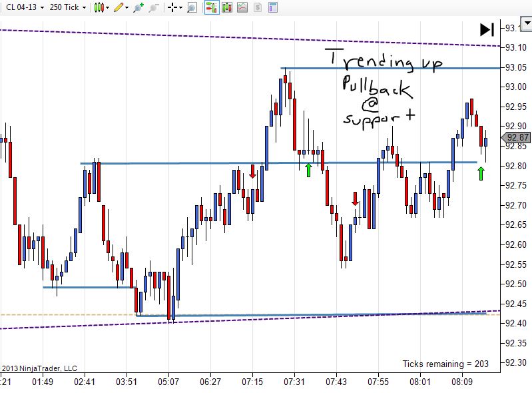
Task: Click the 'Ticks remaining = 203' text
Action: (445, 364)
